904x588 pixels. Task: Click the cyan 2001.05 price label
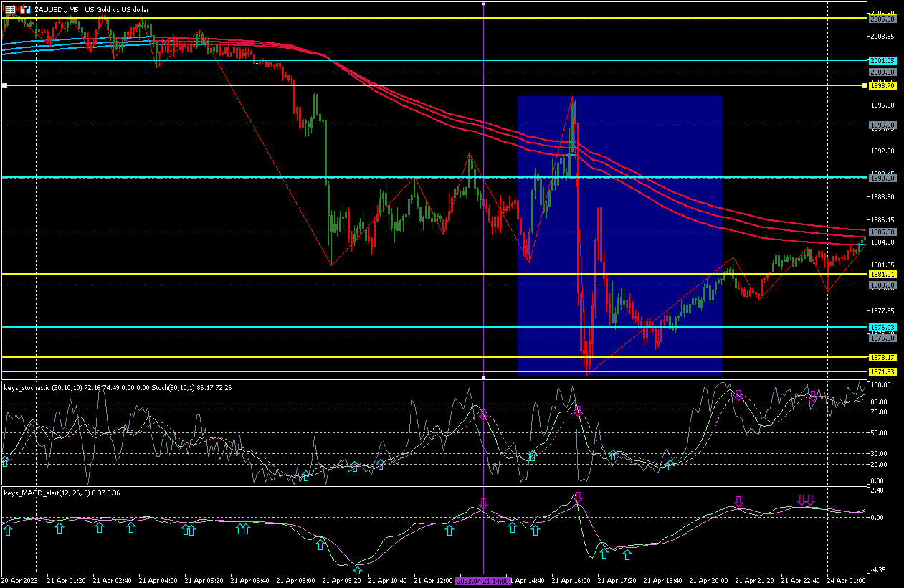point(882,61)
